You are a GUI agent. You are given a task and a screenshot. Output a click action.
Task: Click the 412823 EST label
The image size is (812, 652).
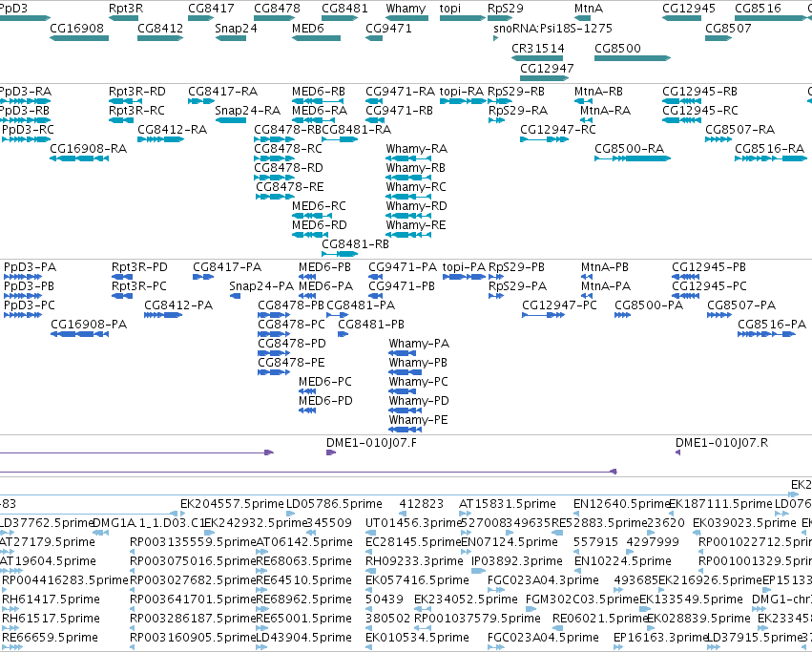tap(421, 504)
